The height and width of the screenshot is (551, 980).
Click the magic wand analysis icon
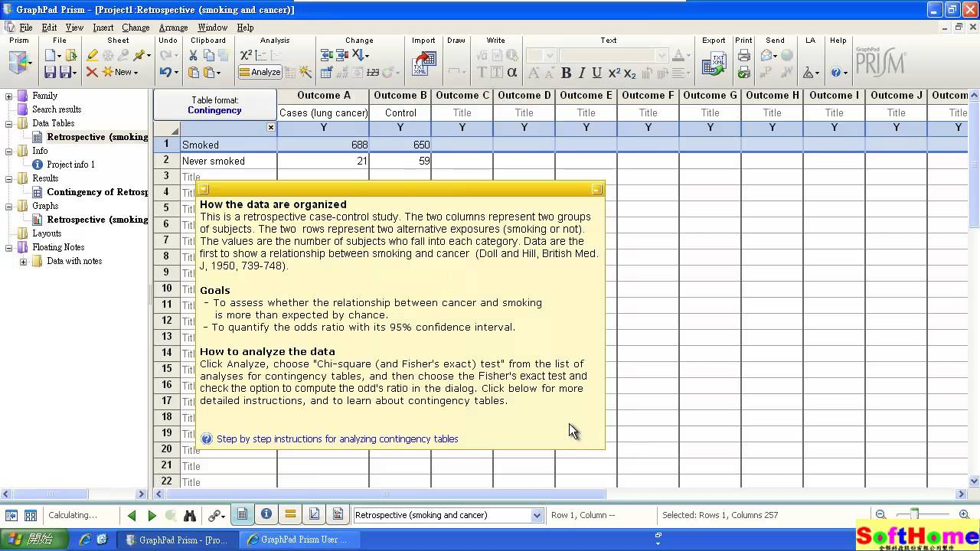(x=305, y=73)
